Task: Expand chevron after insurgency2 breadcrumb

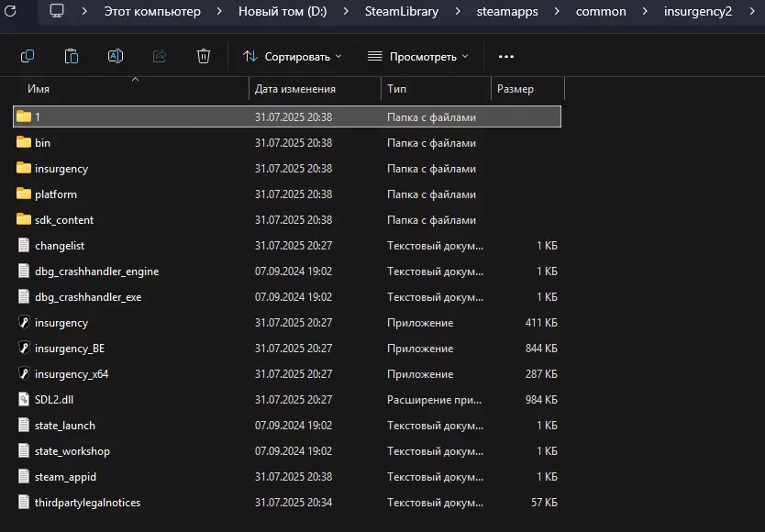Action: point(752,11)
